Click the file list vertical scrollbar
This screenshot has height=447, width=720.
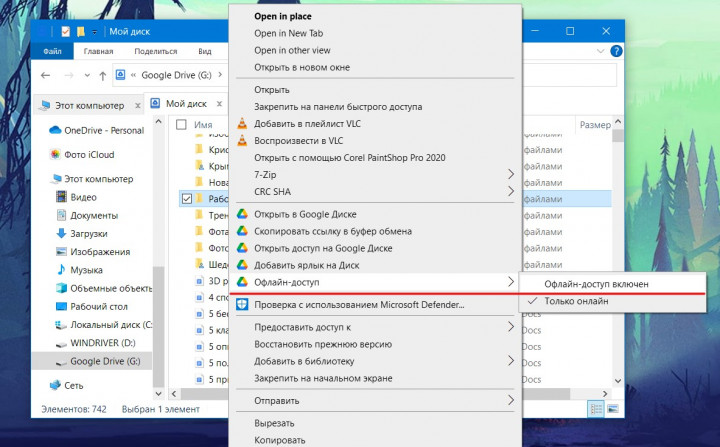click(x=618, y=250)
